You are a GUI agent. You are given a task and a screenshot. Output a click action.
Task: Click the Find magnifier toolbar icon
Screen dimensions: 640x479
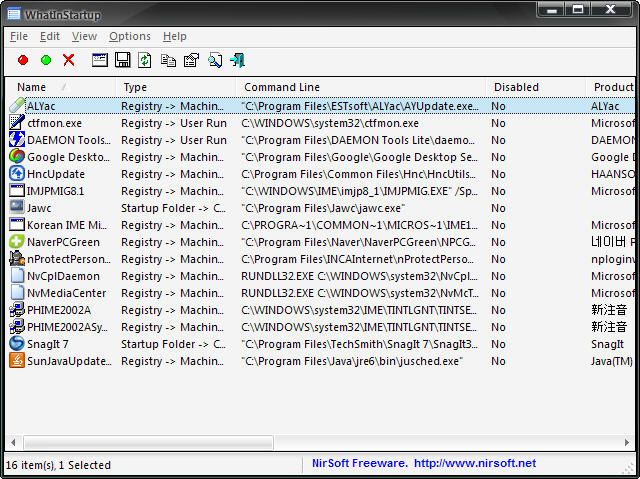pyautogui.click(x=215, y=60)
